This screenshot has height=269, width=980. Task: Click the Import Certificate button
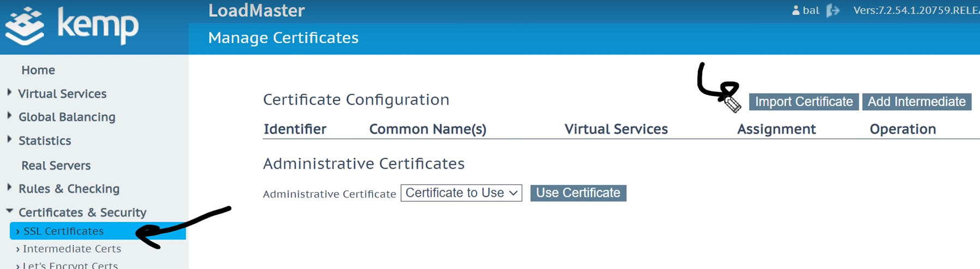[803, 101]
